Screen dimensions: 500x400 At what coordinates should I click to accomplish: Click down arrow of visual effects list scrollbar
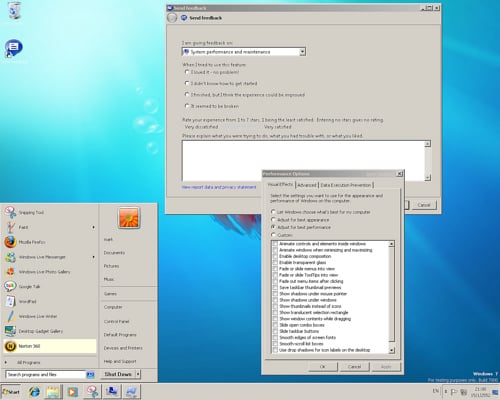[x=392, y=350]
